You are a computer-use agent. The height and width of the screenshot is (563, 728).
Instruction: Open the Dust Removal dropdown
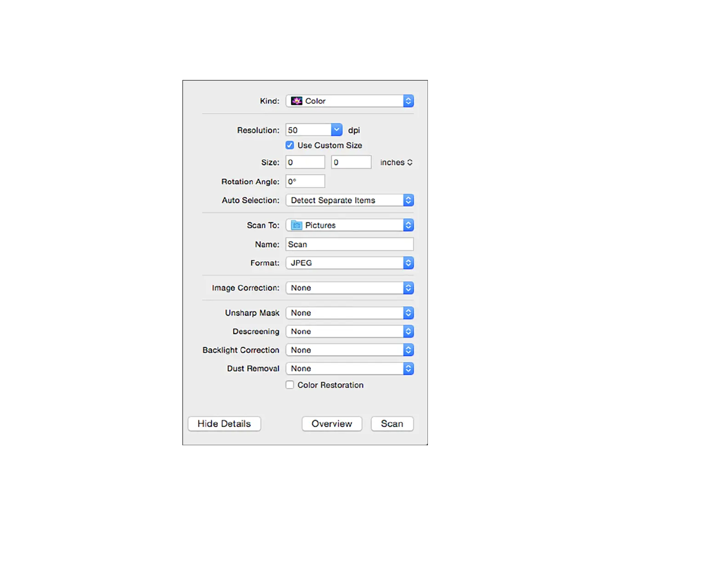[x=350, y=368]
